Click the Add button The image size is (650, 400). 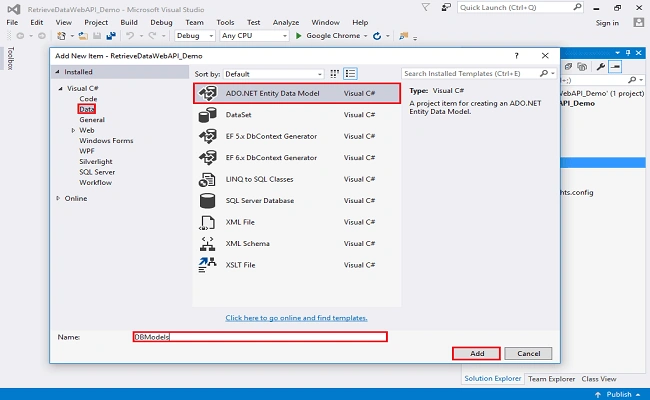(477, 354)
